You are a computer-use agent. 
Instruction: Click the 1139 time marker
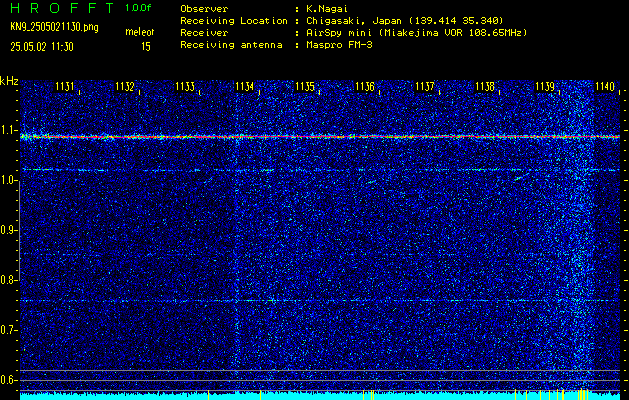[545, 86]
